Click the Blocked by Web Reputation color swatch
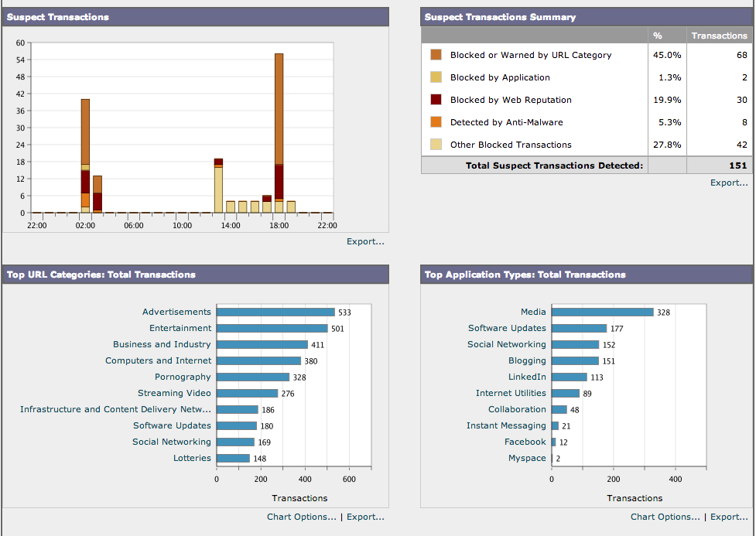This screenshot has height=536, width=756. click(x=436, y=100)
